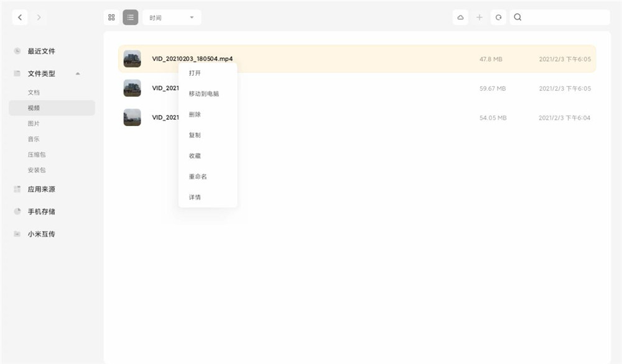Open 小米互传 in the sidebar

coord(42,234)
